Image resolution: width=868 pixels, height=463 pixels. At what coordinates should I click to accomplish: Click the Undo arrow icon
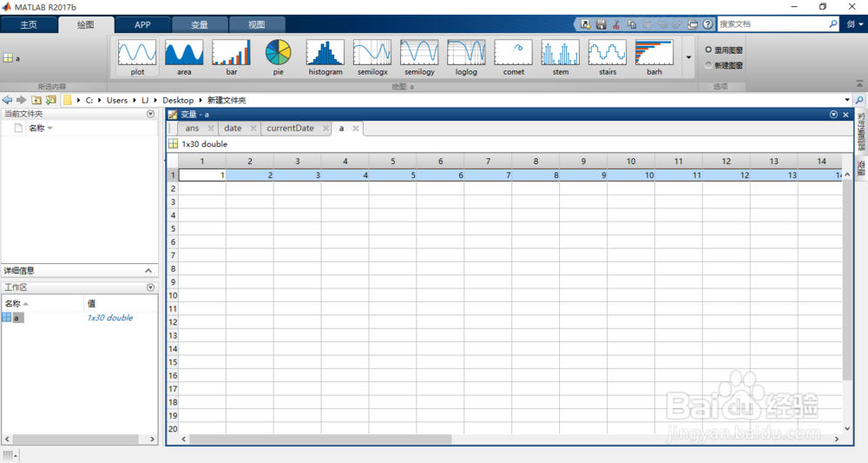[662, 24]
